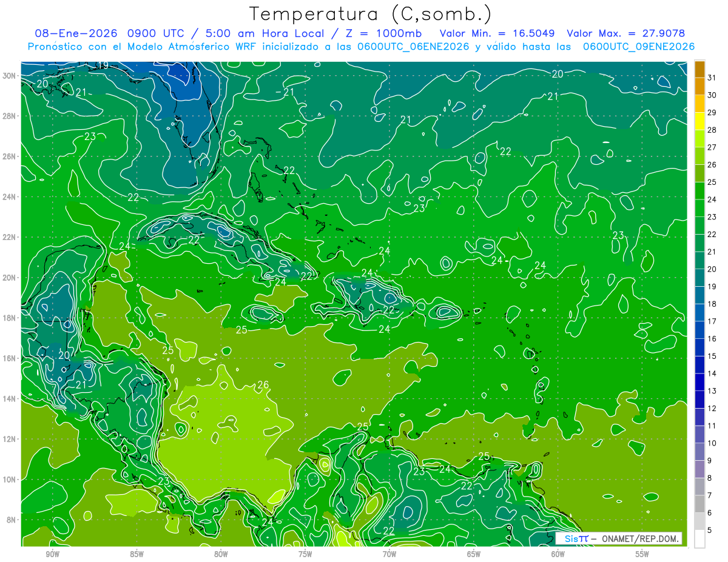This screenshot has height=562, width=728.
Task: Click the 'ONAMET/REP.DOM.' credit label
Action: point(640,539)
